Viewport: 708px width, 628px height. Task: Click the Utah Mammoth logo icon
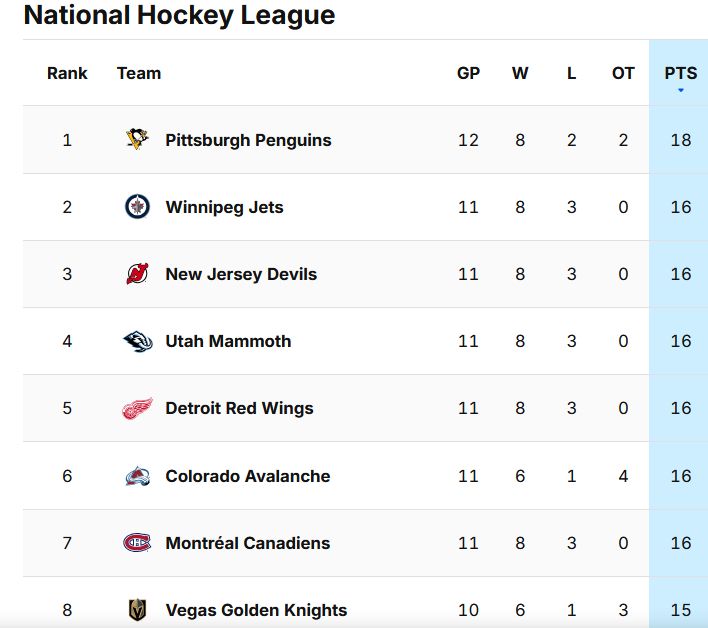[138, 341]
